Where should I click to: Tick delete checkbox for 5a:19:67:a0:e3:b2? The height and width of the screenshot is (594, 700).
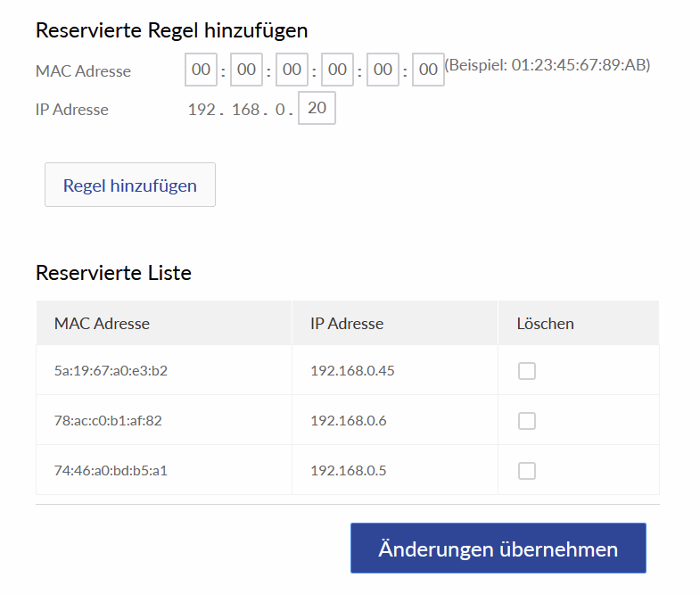[x=527, y=371]
